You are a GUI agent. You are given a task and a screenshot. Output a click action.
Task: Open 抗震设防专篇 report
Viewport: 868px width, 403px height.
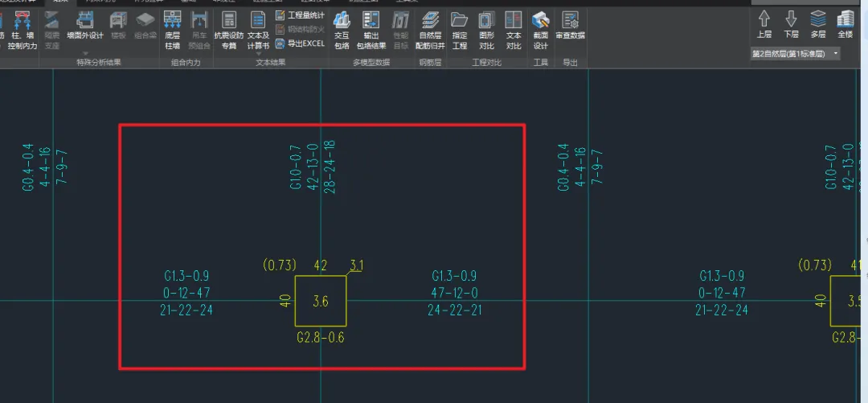(x=228, y=31)
